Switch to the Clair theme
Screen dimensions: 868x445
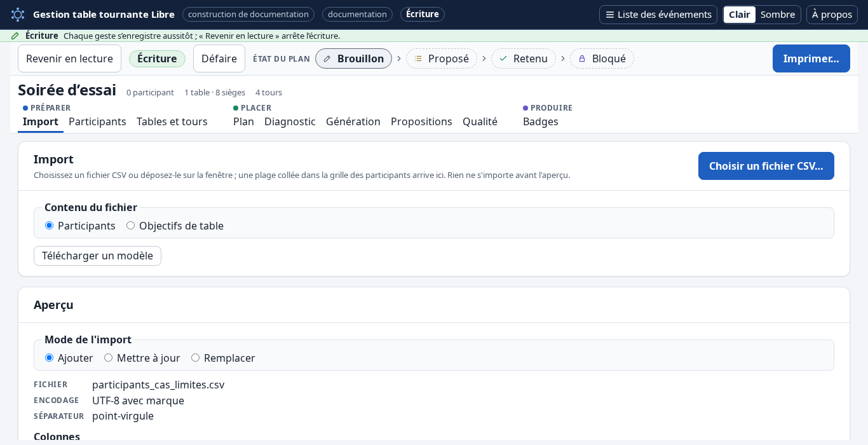(x=740, y=15)
